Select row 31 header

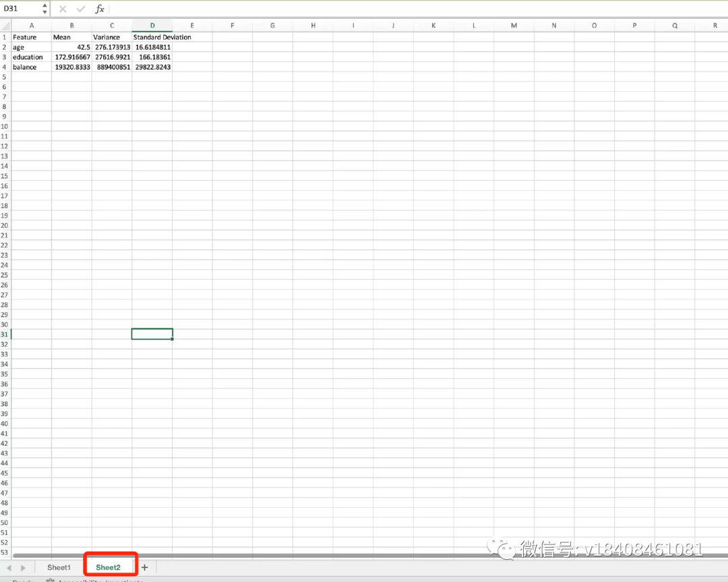point(5,334)
